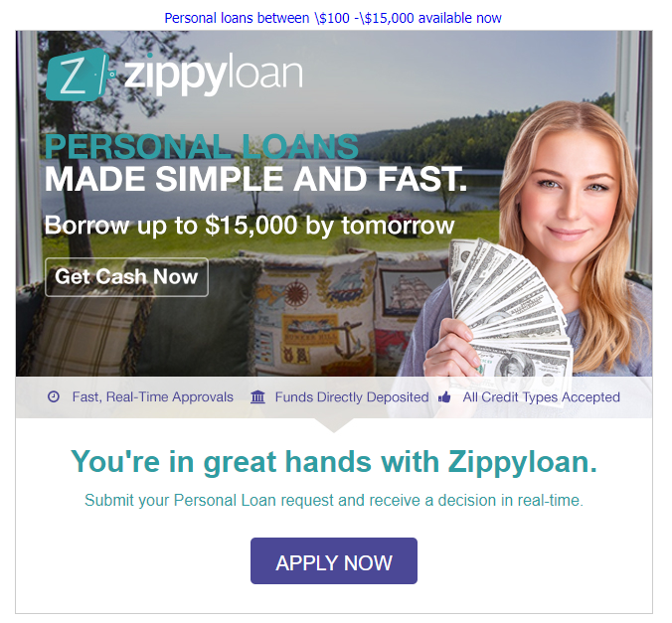Click You're in great hands with Zippyloan heading
This screenshot has width=672, height=623.
click(x=334, y=462)
